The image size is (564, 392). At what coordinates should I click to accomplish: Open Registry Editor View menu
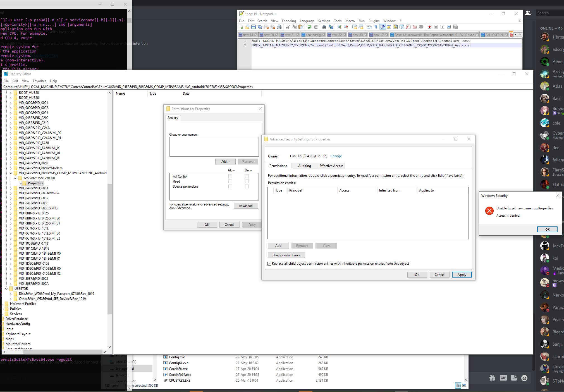(25, 81)
